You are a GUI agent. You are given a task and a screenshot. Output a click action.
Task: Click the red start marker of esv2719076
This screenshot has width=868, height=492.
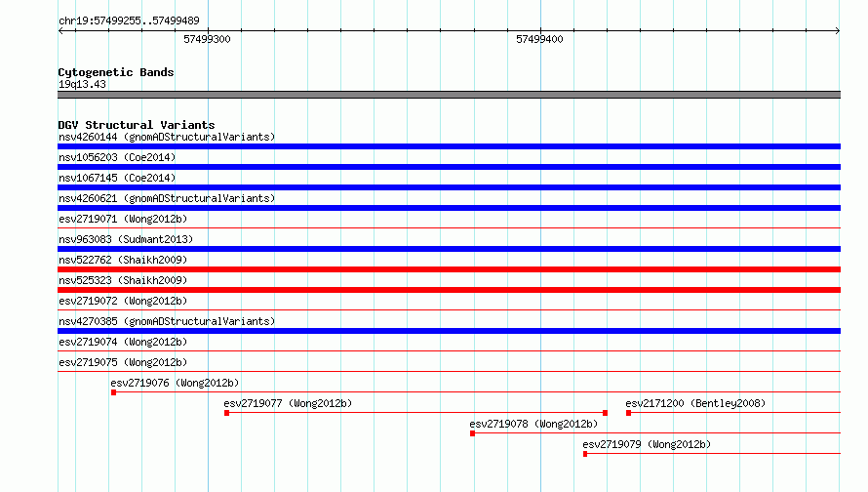coord(113,392)
